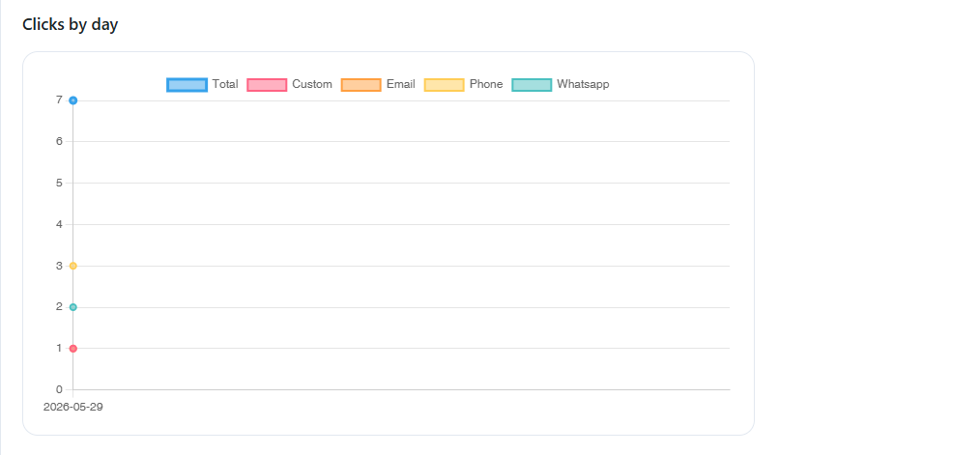Click the yellow Phone legend swatch

pos(445,84)
